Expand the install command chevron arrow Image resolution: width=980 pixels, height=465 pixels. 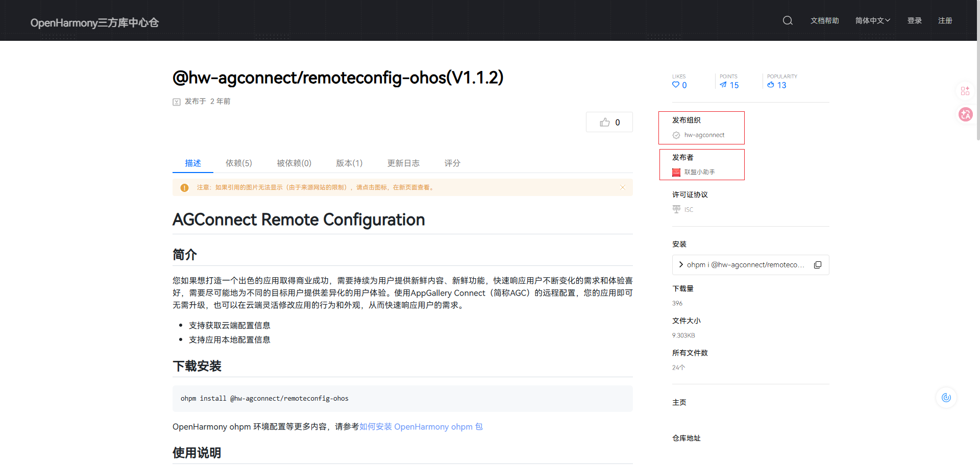tap(681, 264)
